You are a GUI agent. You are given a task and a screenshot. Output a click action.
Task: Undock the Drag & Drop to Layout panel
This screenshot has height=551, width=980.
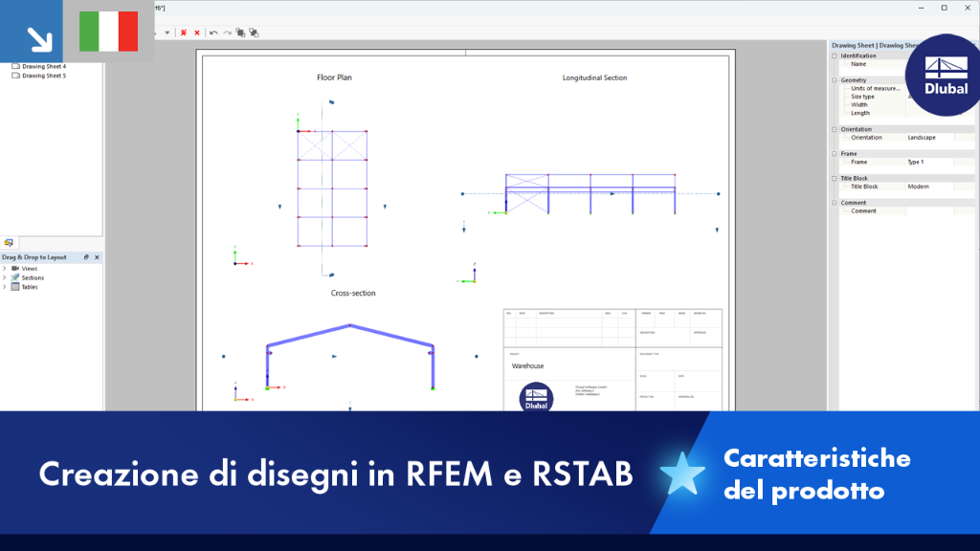(86, 257)
